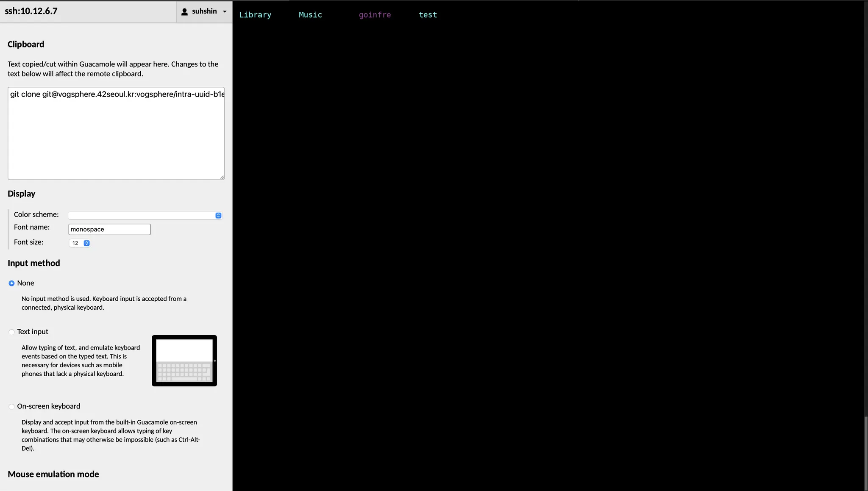Select the Text input radio button
This screenshot has height=491, width=868.
[11, 332]
